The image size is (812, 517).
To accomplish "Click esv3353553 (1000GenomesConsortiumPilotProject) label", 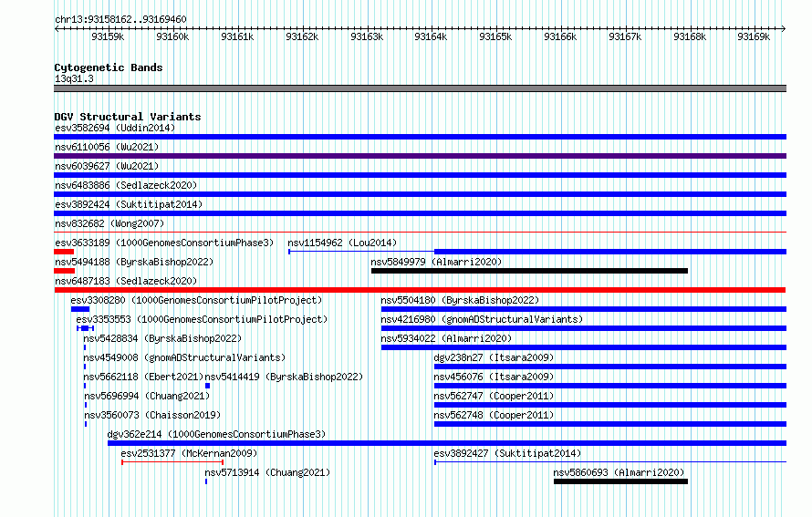I will coord(202,319).
